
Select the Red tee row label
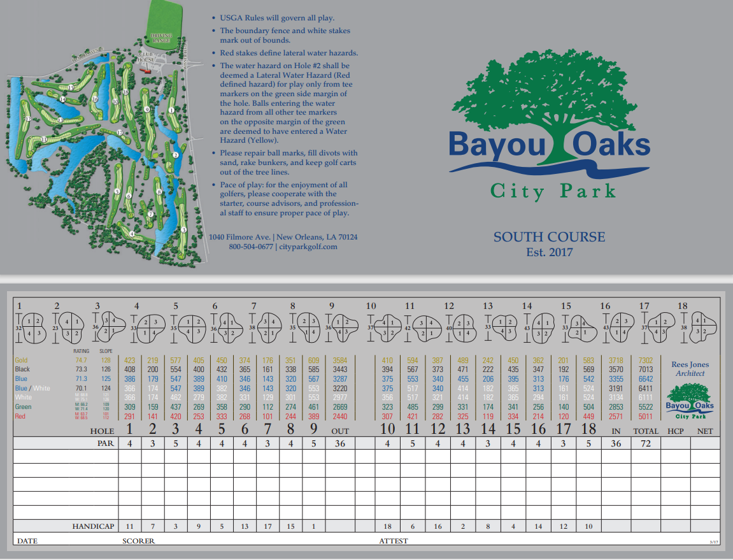click(20, 416)
